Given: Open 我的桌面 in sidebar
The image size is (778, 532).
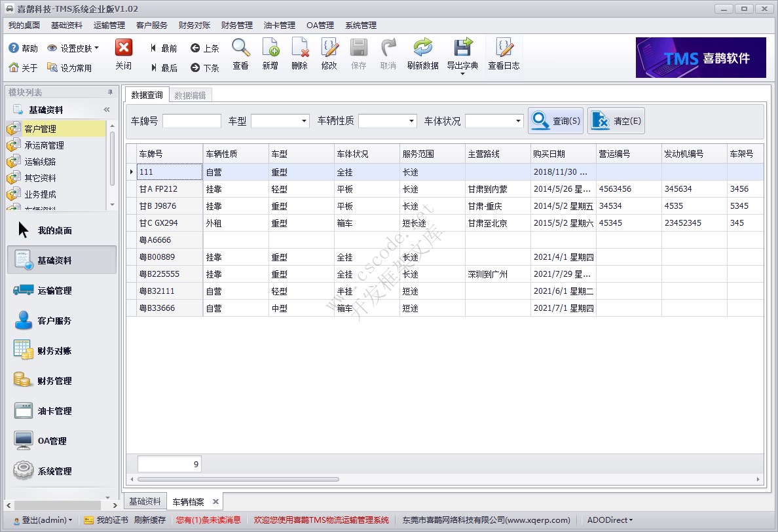Looking at the screenshot, I should [x=62, y=230].
